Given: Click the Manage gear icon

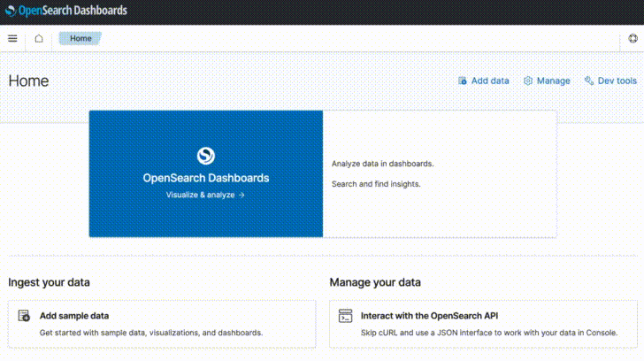Looking at the screenshot, I should click(528, 81).
